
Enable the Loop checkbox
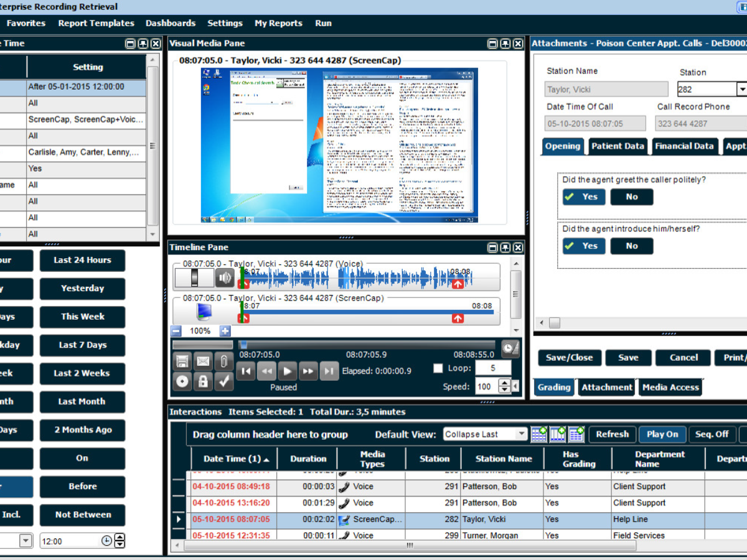point(438,368)
